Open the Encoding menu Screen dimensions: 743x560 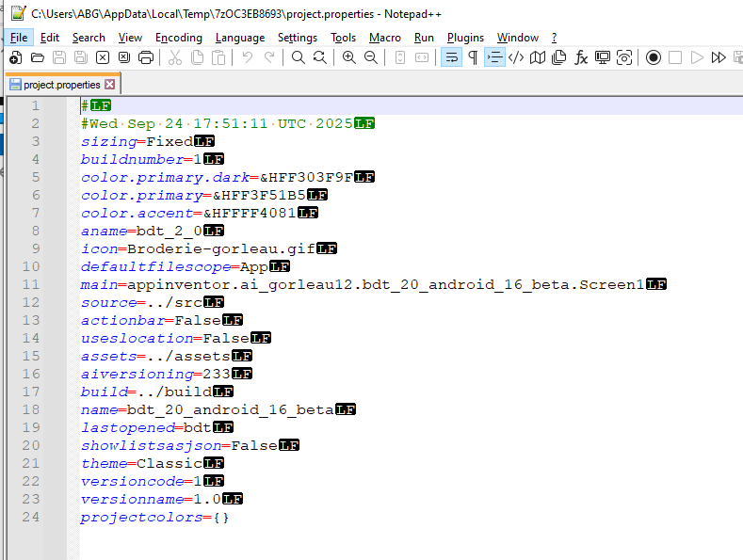pyautogui.click(x=179, y=38)
